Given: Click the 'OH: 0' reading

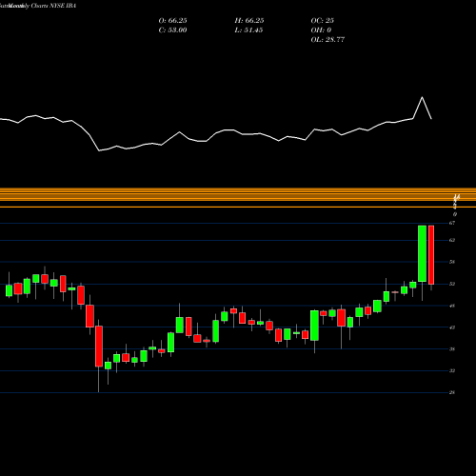Looking at the screenshot, I should coord(321,30).
